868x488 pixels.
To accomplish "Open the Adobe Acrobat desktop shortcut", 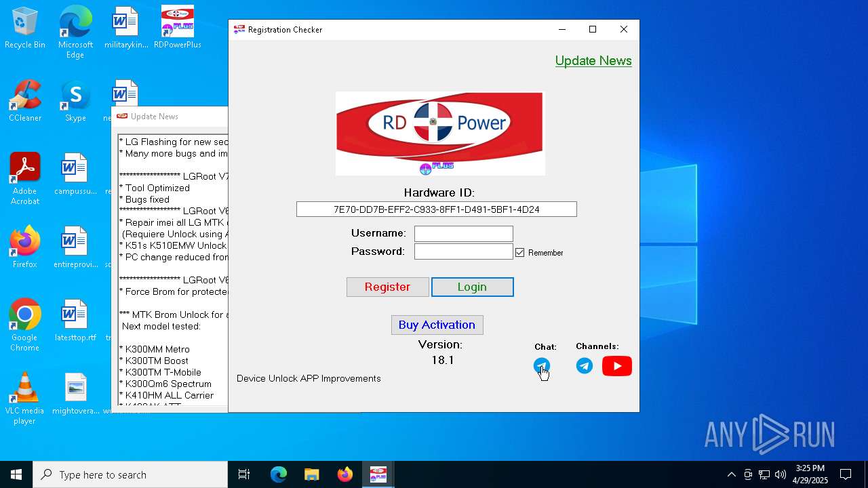I will (x=25, y=179).
